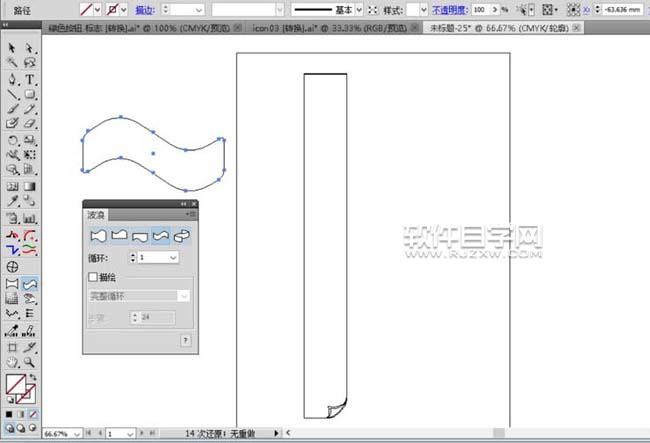Select the Shape Builder tool
This screenshot has height=443, width=650.
point(12,169)
